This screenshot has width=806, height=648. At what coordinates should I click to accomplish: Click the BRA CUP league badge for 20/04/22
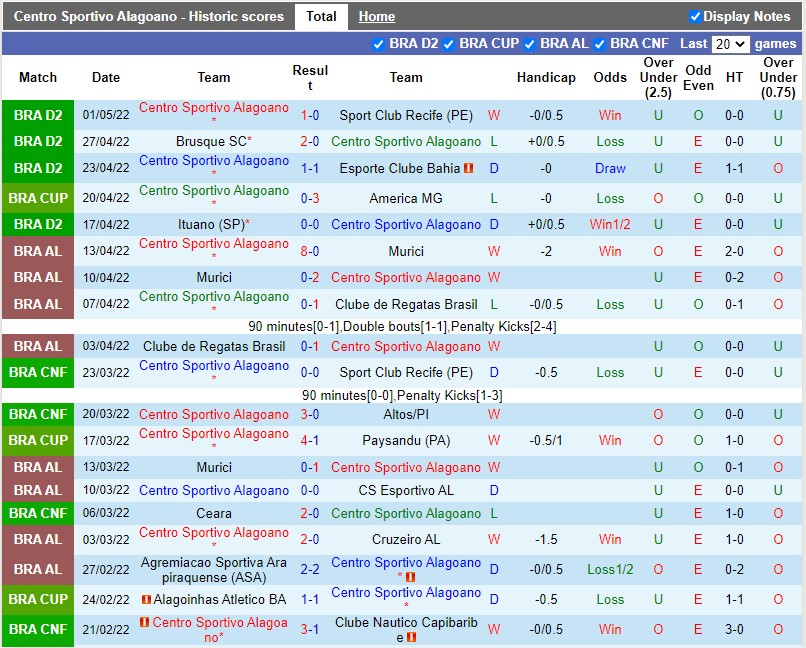pos(38,198)
